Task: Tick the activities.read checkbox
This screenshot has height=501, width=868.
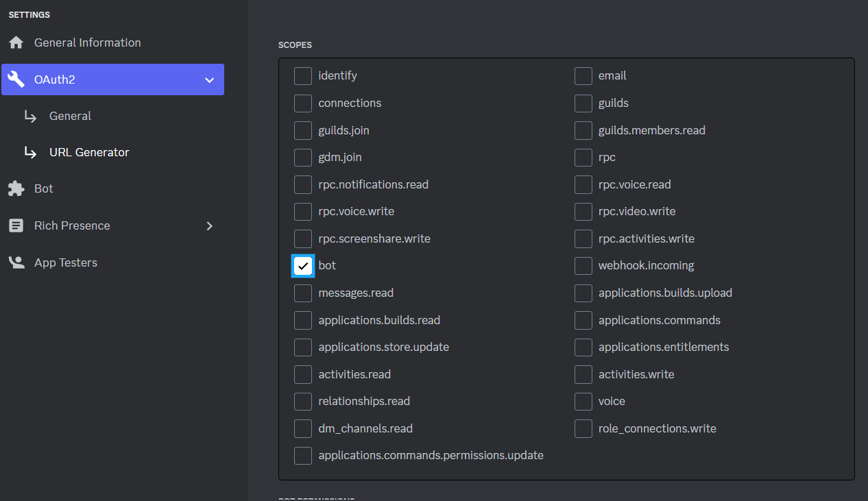Action: (303, 375)
